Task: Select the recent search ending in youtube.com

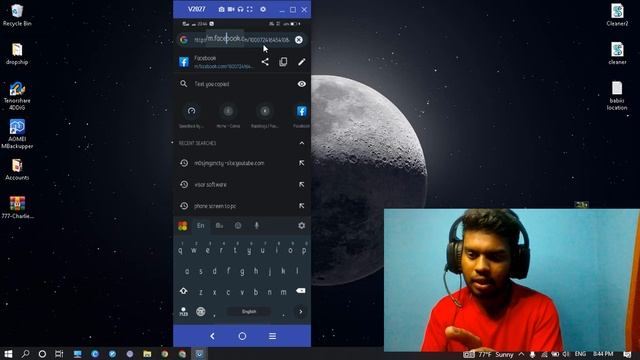Action: click(x=229, y=163)
